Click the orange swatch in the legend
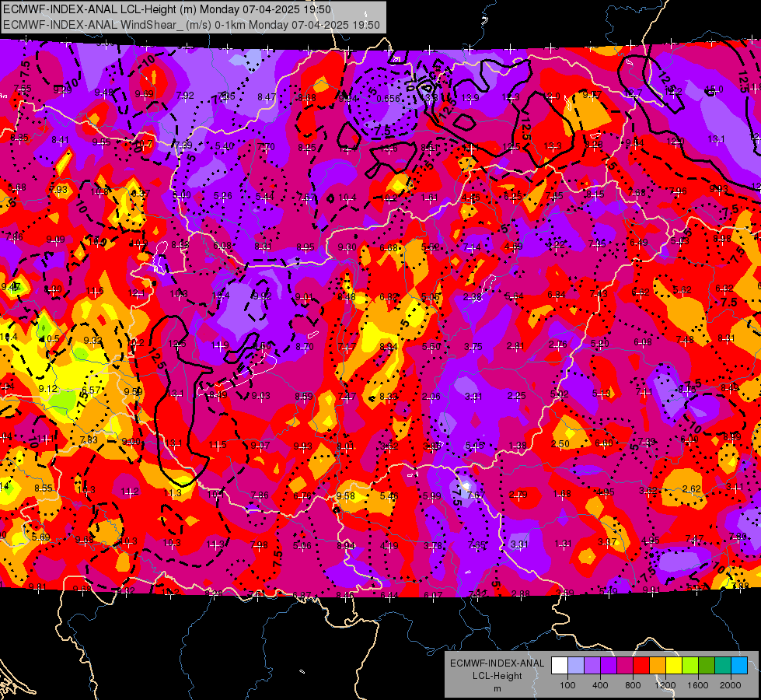Image resolution: width=761 pixels, height=700 pixels. 658,666
